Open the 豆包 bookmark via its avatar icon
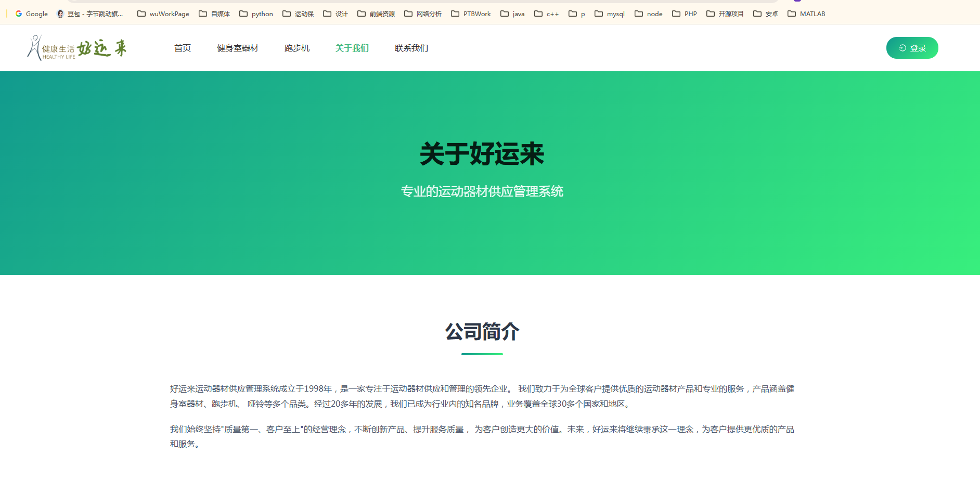This screenshot has height=493, width=980. click(x=60, y=14)
